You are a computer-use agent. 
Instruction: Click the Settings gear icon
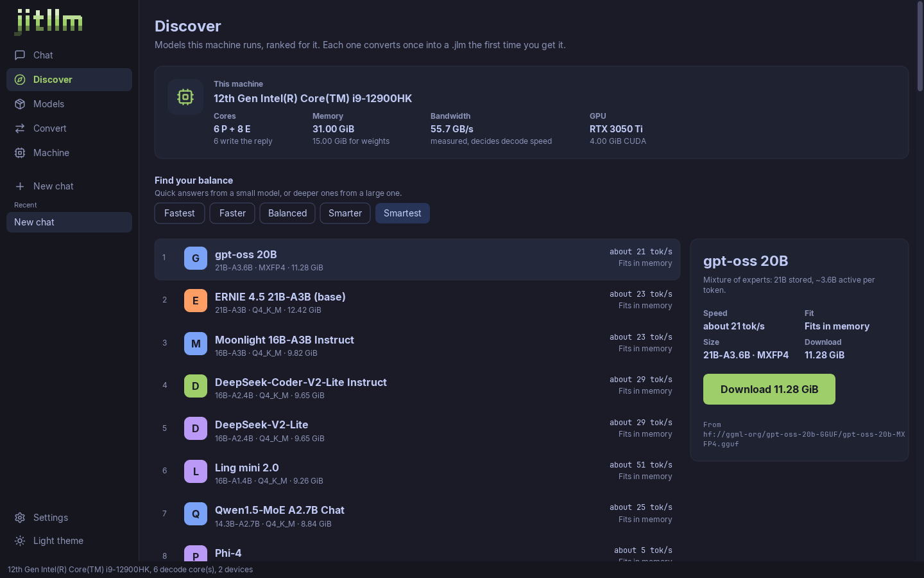pyautogui.click(x=20, y=518)
